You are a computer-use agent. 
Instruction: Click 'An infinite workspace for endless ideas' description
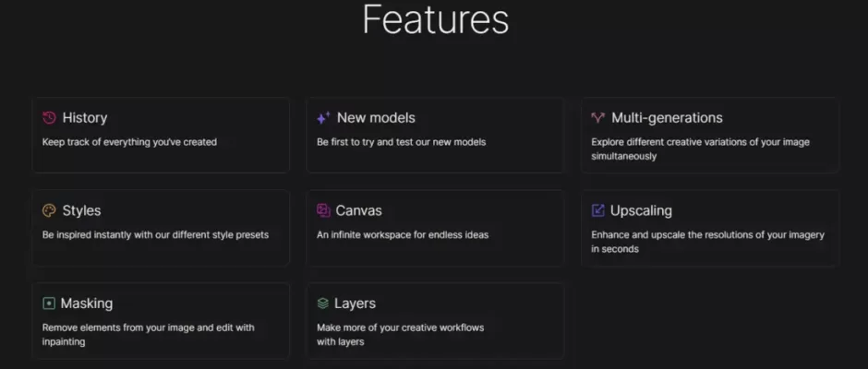click(x=403, y=235)
